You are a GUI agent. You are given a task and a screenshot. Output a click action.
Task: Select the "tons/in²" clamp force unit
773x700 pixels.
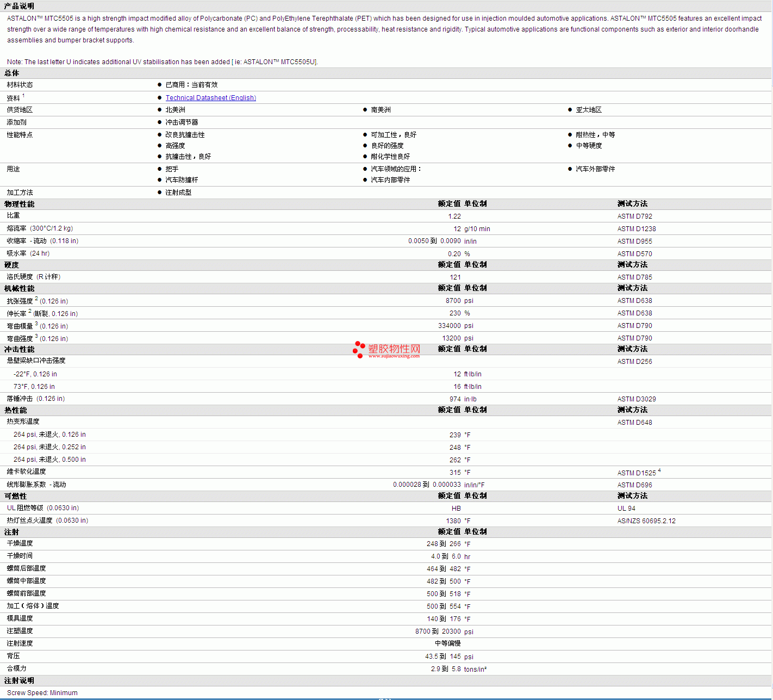[x=475, y=670]
